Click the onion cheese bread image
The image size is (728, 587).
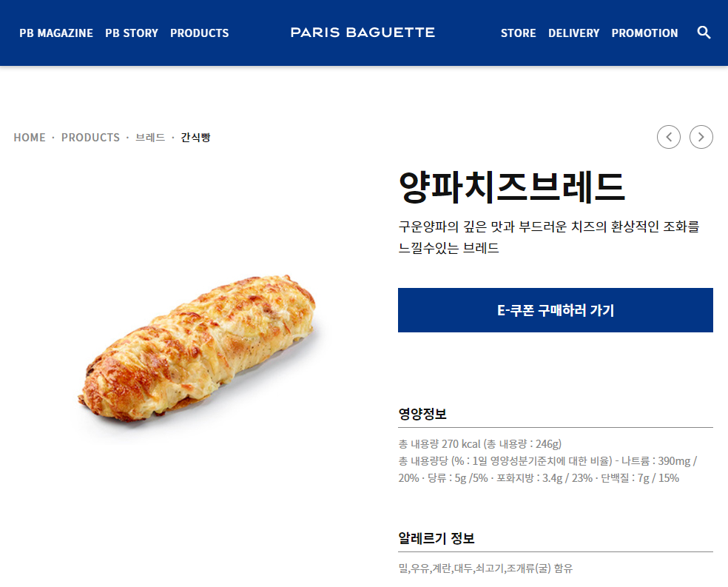[197, 349]
